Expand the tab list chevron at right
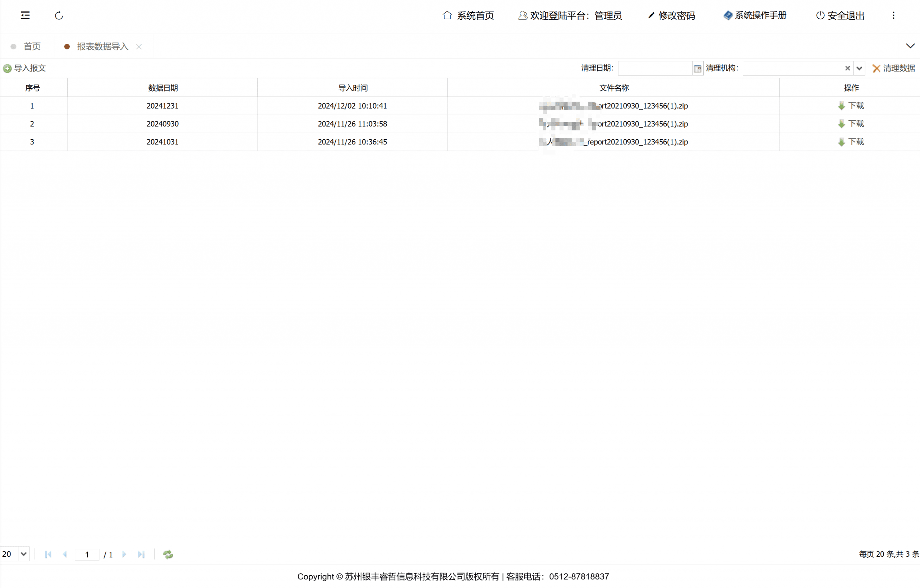 click(x=910, y=46)
